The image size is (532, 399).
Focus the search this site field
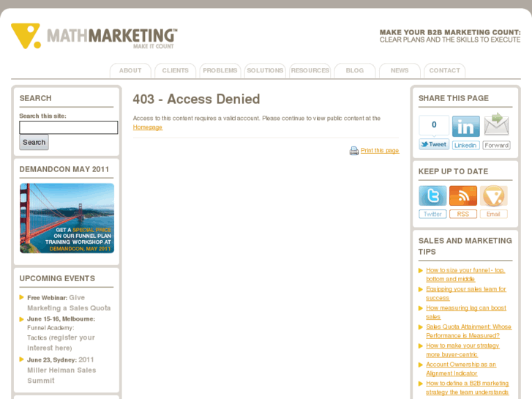pyautogui.click(x=69, y=127)
